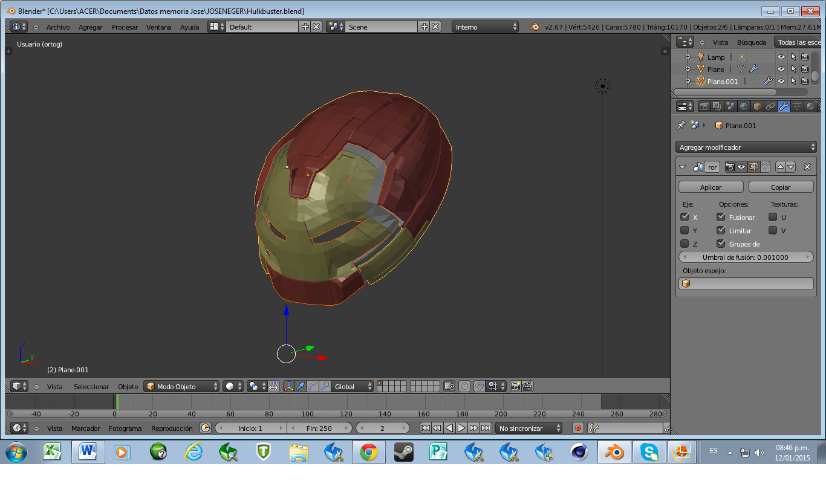The image size is (826, 504).
Task: Open the Seleccionar menu in 3D view
Action: click(91, 386)
